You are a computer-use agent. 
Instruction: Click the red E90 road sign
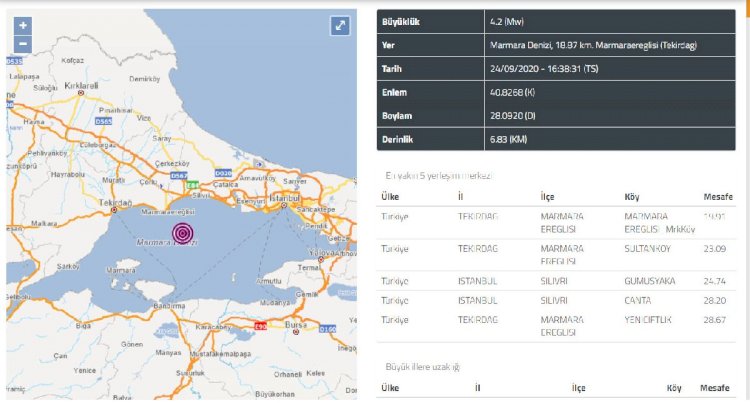pyautogui.click(x=260, y=326)
